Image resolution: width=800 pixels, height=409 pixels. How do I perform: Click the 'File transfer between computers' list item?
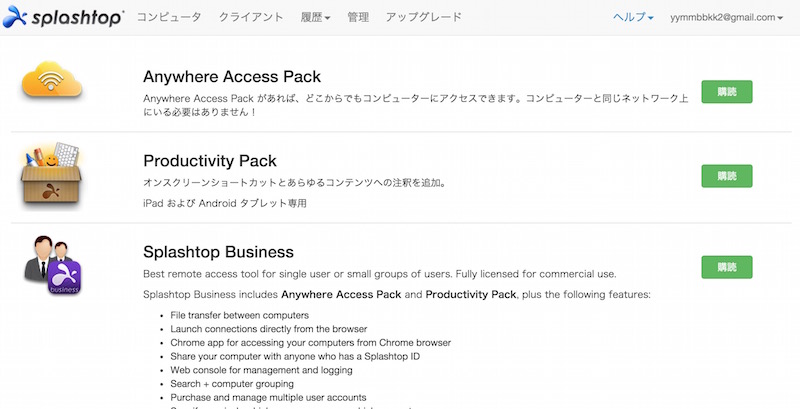(239, 315)
